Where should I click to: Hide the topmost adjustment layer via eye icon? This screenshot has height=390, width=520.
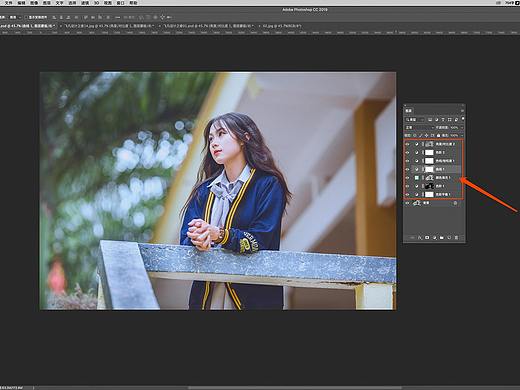coord(407,144)
